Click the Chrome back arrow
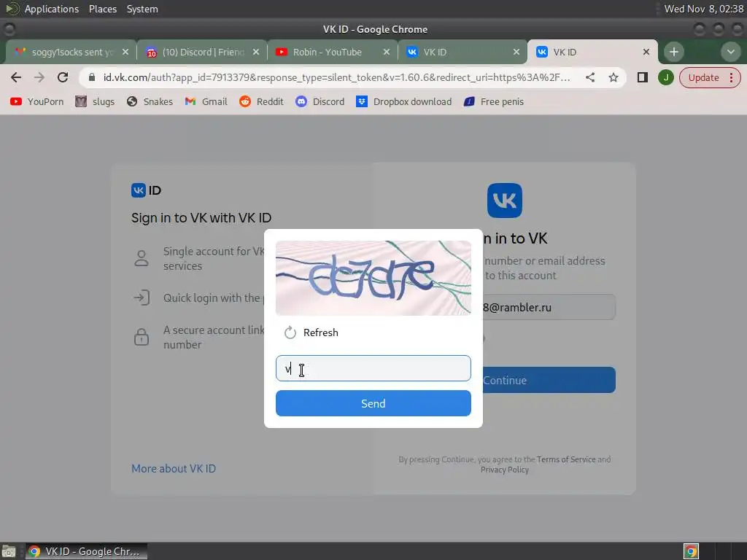 pyautogui.click(x=16, y=77)
